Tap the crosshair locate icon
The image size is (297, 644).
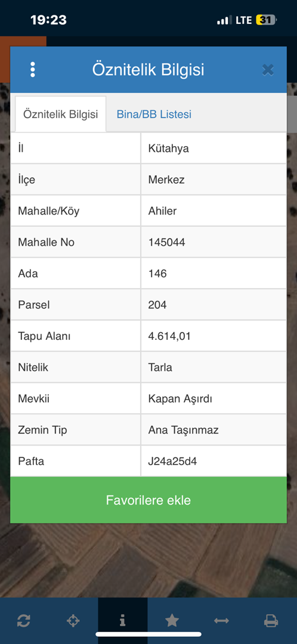pyautogui.click(x=73, y=621)
